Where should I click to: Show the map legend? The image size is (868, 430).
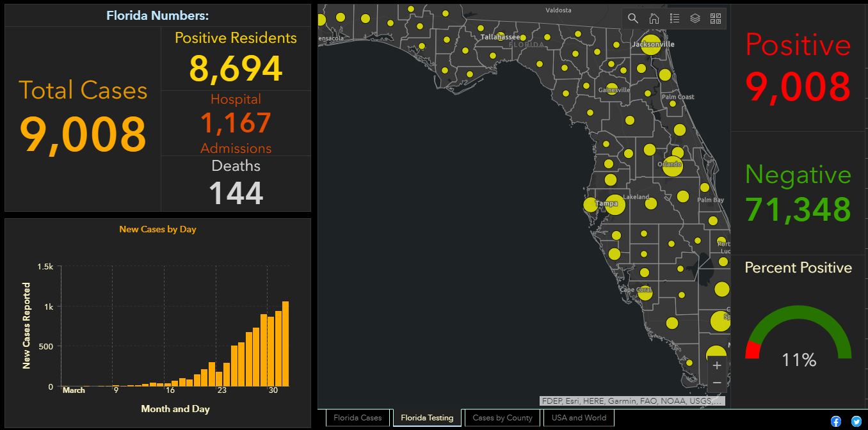click(x=674, y=19)
